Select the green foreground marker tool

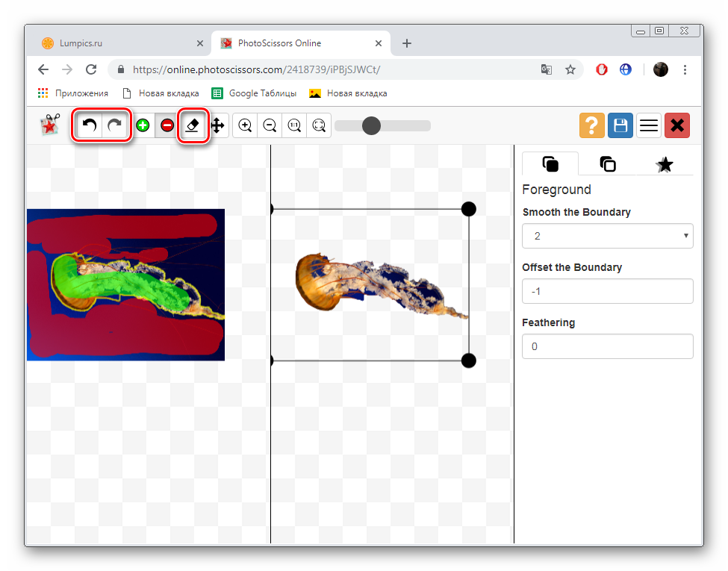[x=143, y=126]
